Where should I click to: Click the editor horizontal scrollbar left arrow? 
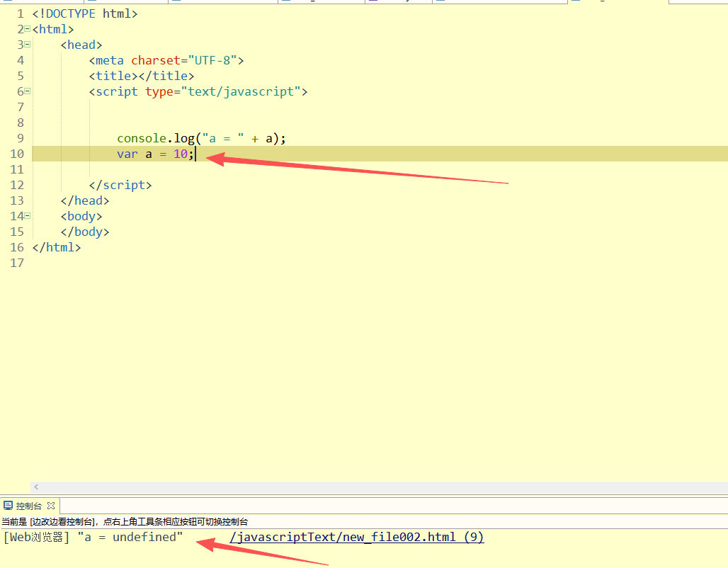click(36, 487)
